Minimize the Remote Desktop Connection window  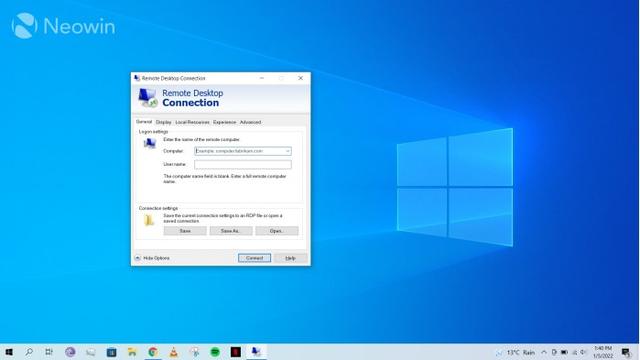click(x=262, y=78)
